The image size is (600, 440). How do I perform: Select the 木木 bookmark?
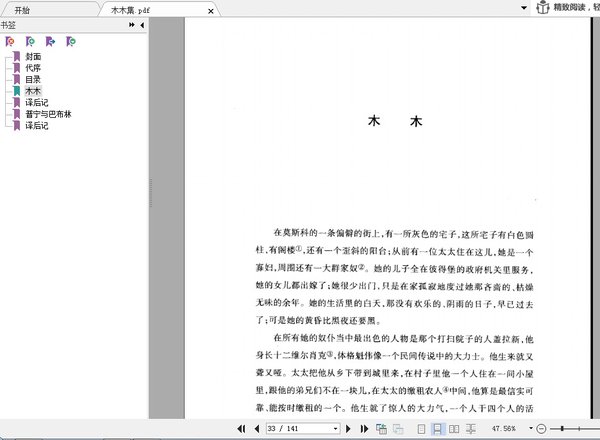click(x=33, y=91)
